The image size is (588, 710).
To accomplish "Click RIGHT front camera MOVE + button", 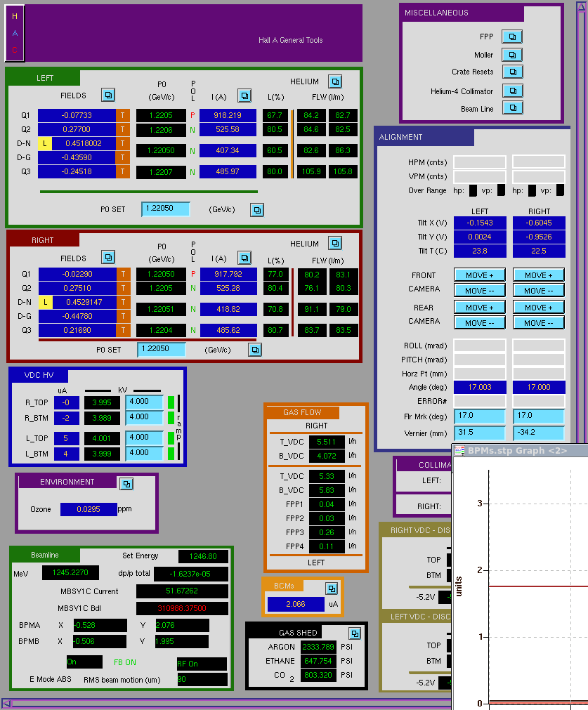I will (539, 275).
